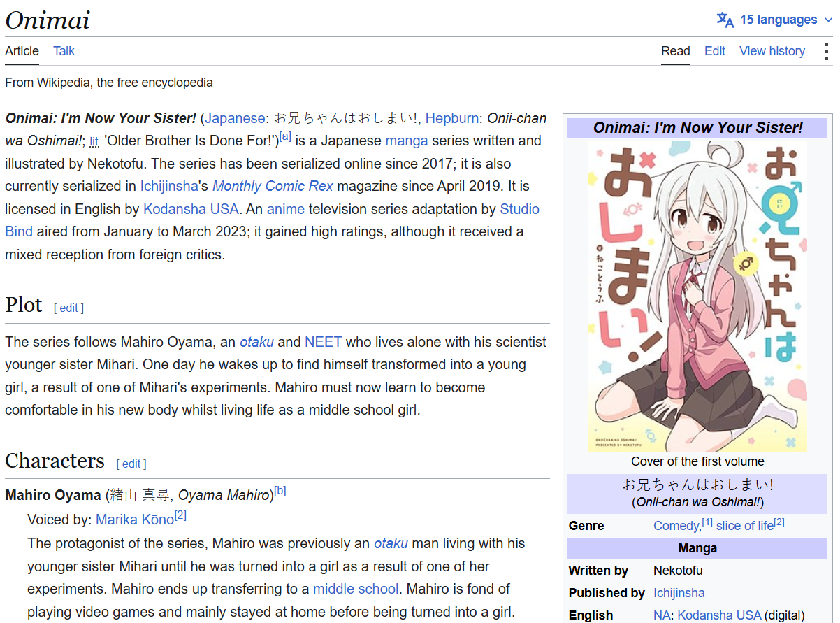Open the anime article link
This screenshot has width=840, height=623.
286,209
